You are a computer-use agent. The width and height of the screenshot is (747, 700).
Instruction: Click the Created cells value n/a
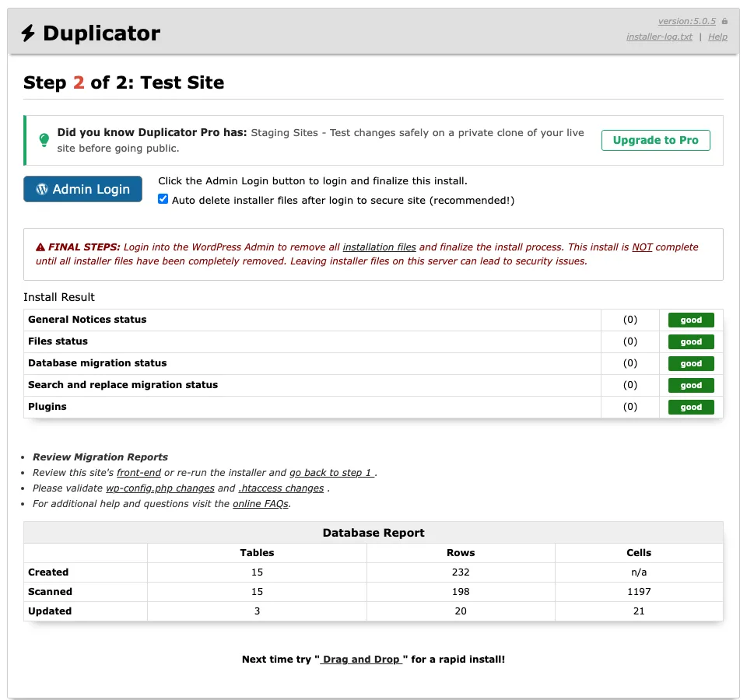coord(639,572)
